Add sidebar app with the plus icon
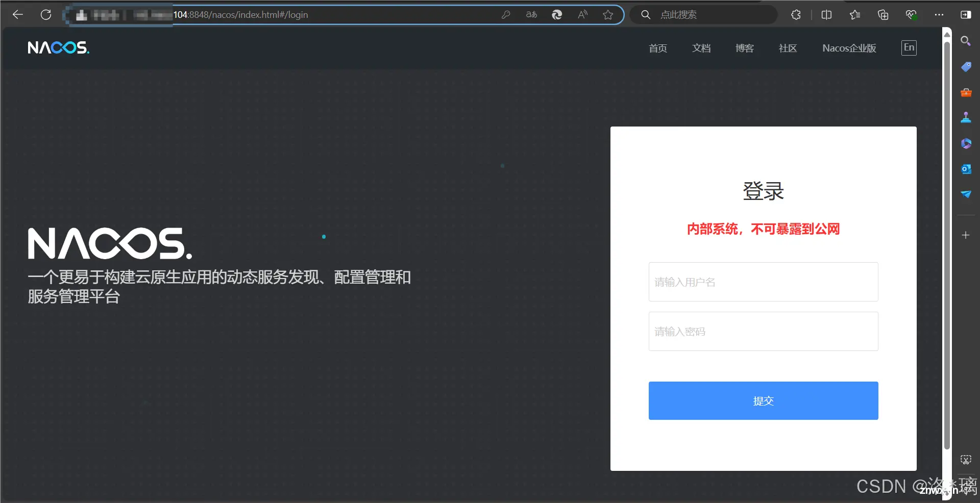Screen dimensions: 980x503 (966, 235)
